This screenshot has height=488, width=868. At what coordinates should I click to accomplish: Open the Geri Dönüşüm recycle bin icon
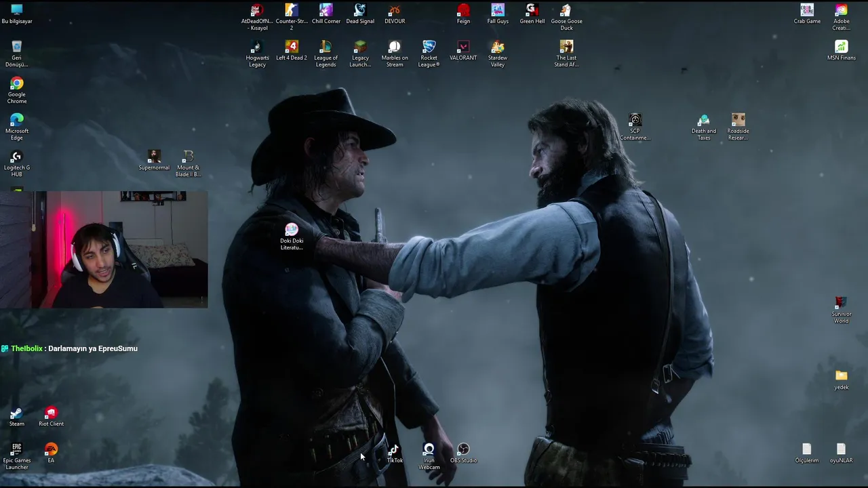click(17, 54)
